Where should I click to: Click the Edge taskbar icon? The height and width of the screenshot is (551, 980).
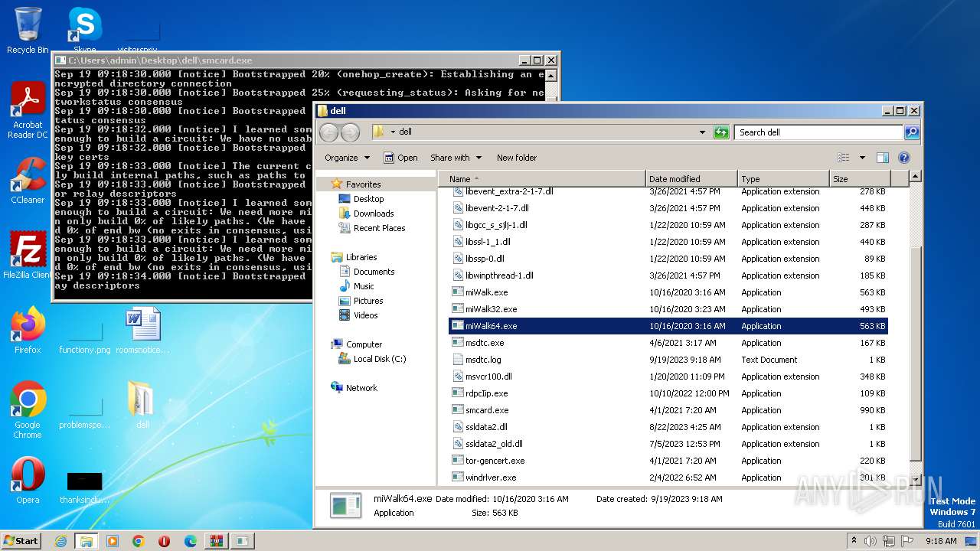pyautogui.click(x=191, y=541)
